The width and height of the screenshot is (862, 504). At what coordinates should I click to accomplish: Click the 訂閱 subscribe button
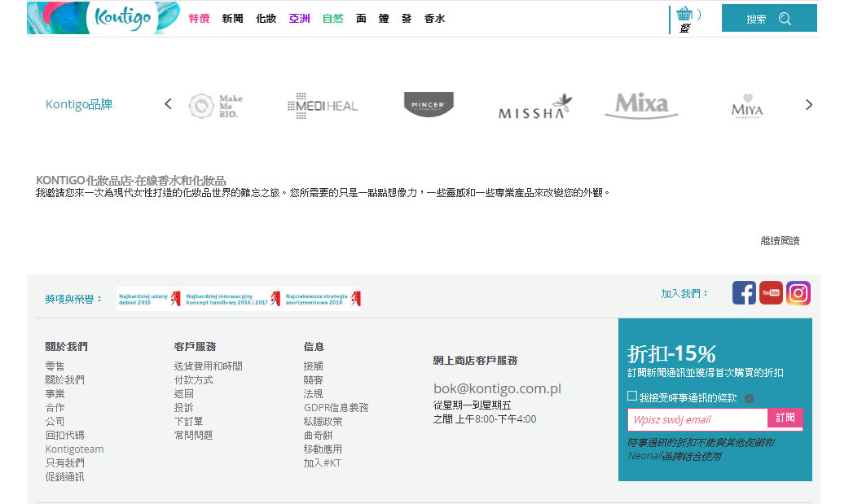click(785, 418)
